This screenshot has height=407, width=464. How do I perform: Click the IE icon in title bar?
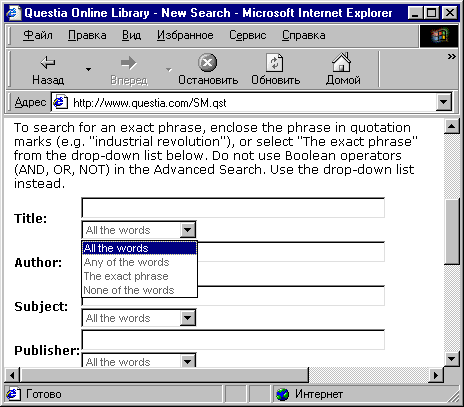pos(13,13)
